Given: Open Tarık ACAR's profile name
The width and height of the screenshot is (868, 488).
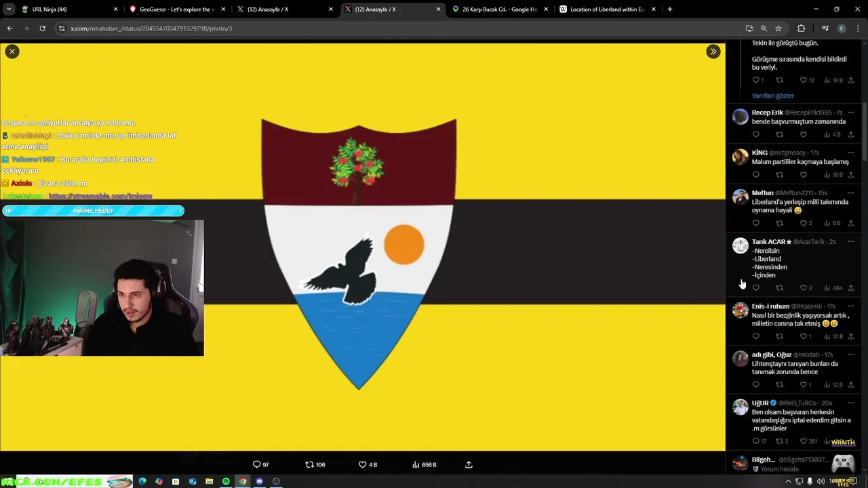Looking at the screenshot, I should (x=771, y=241).
